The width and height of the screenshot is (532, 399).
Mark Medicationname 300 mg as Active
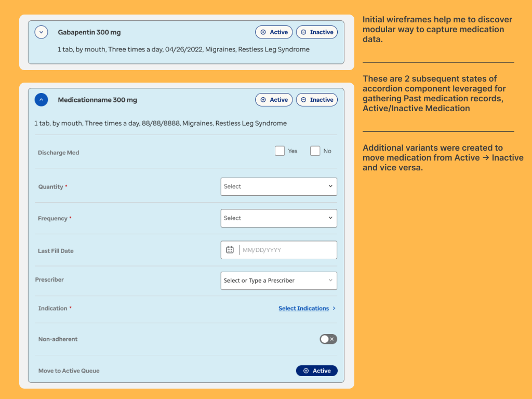pyautogui.click(x=274, y=100)
